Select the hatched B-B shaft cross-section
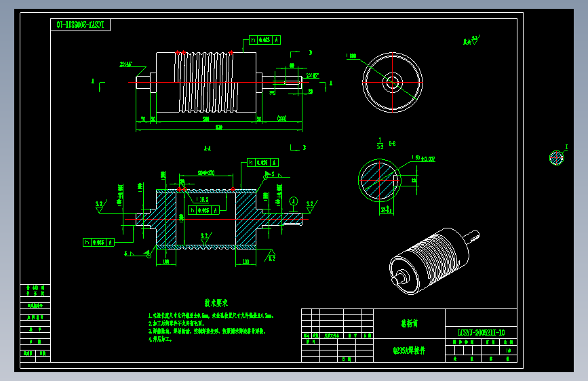 [x=379, y=180]
